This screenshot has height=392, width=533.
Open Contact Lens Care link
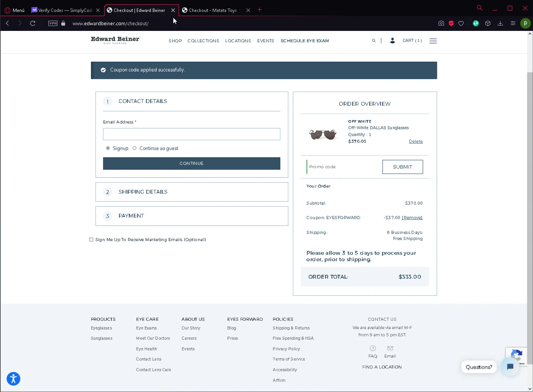click(x=154, y=370)
